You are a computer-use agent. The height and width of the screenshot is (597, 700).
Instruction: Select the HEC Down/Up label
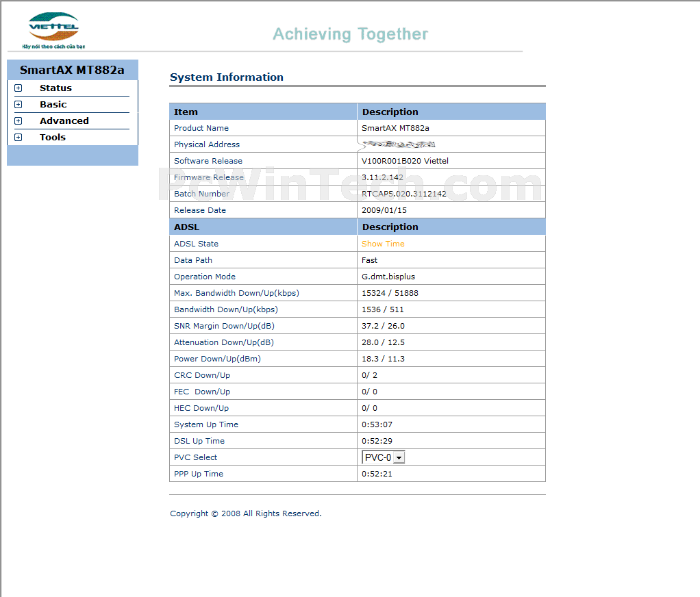tap(201, 408)
